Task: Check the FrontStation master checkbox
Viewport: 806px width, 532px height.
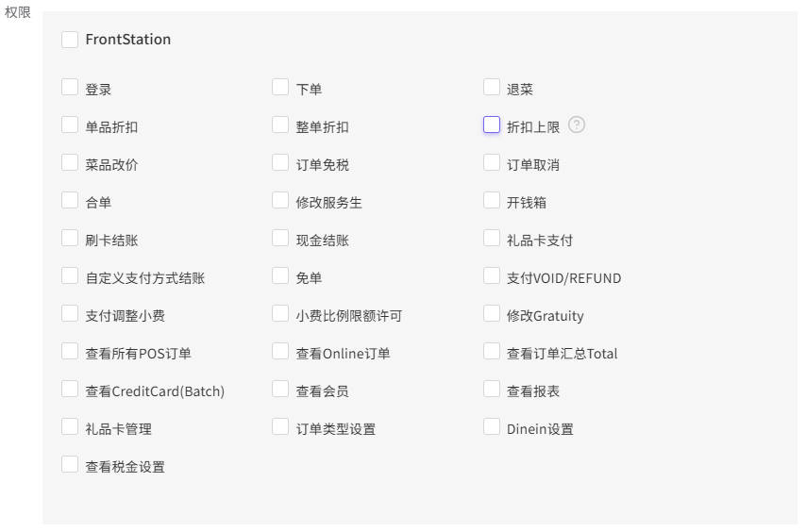Action: pos(70,39)
